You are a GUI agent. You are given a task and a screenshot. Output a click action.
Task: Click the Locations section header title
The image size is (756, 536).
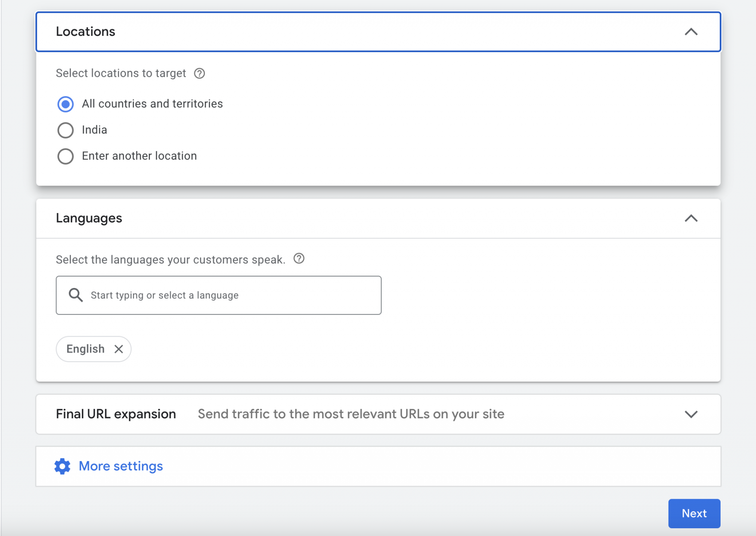point(86,32)
